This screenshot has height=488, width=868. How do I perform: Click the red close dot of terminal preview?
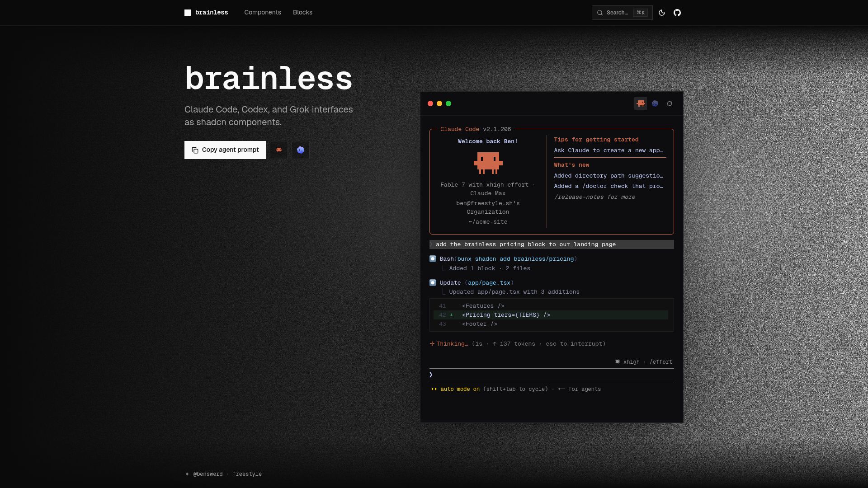(x=430, y=103)
